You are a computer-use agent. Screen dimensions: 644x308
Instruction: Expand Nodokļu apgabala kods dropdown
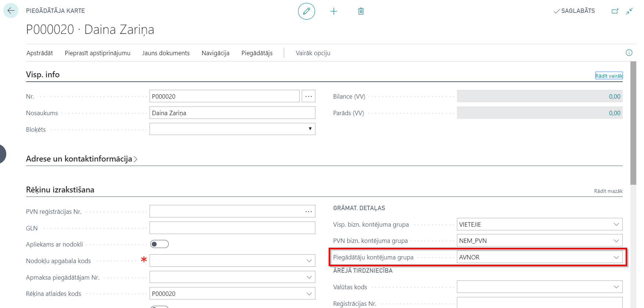[x=309, y=261]
